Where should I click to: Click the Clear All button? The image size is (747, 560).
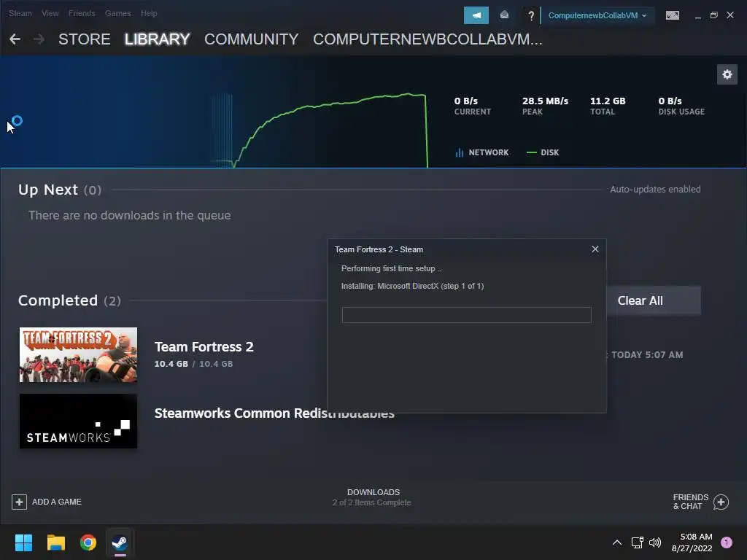click(x=653, y=300)
